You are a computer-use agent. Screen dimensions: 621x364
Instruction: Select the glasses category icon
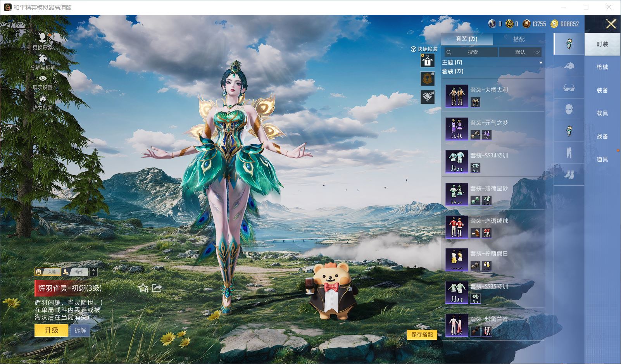569,88
